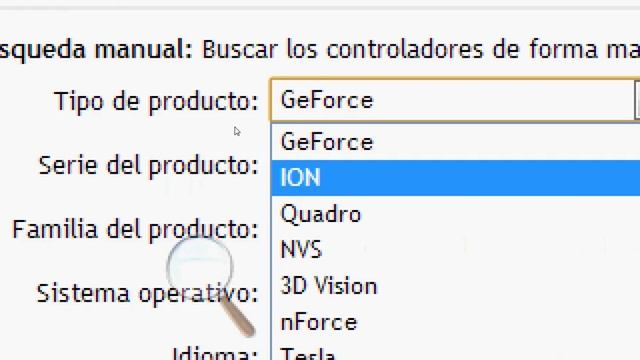Image resolution: width=640 pixels, height=360 pixels.
Task: Open the Tipo de producto combo box
Action: tap(455, 100)
